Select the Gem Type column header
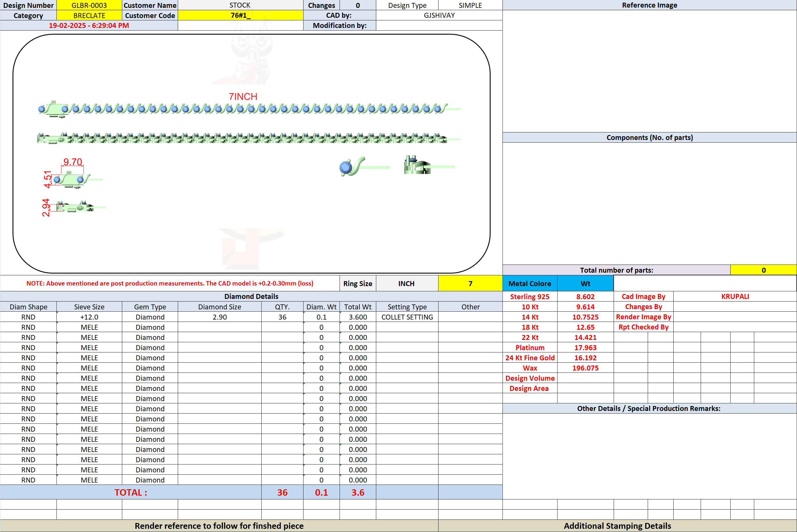 click(x=150, y=307)
